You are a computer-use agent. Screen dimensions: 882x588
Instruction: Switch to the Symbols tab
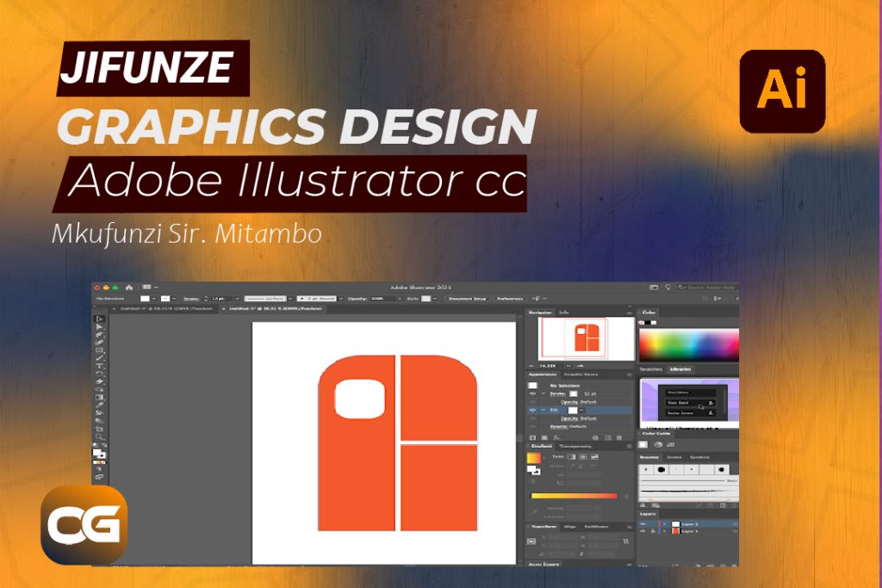[x=699, y=458]
